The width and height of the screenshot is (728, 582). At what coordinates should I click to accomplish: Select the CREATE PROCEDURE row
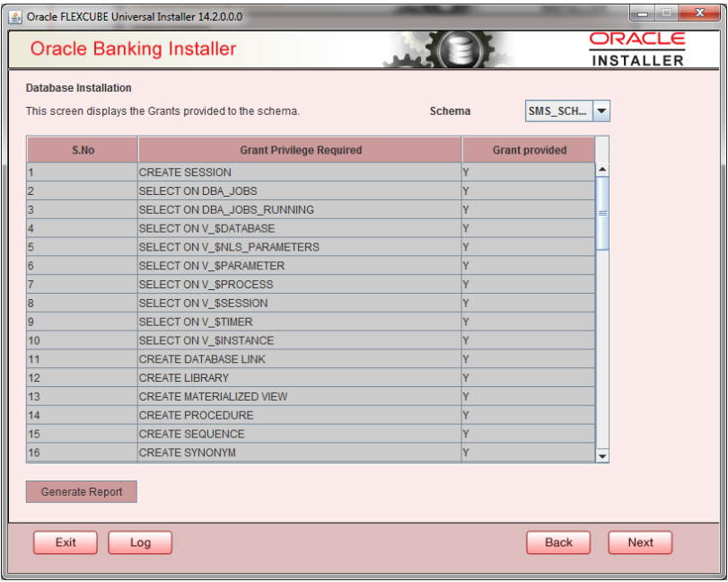(311, 415)
